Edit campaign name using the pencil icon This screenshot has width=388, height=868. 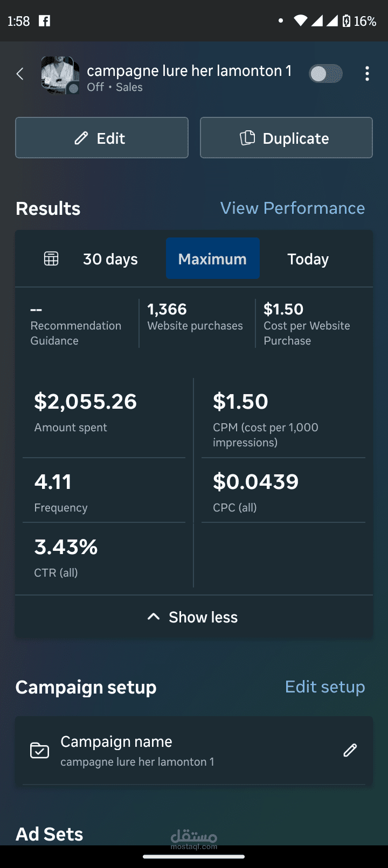click(350, 750)
